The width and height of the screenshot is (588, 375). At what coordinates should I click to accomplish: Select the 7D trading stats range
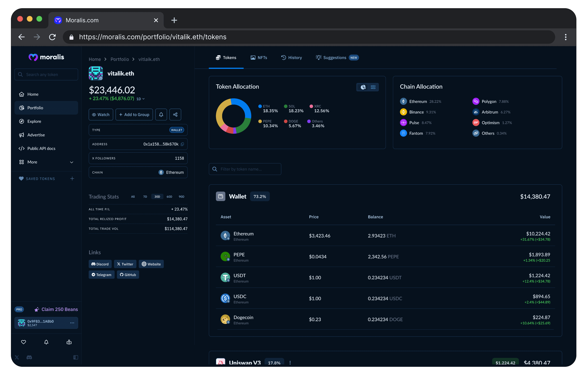point(145,197)
